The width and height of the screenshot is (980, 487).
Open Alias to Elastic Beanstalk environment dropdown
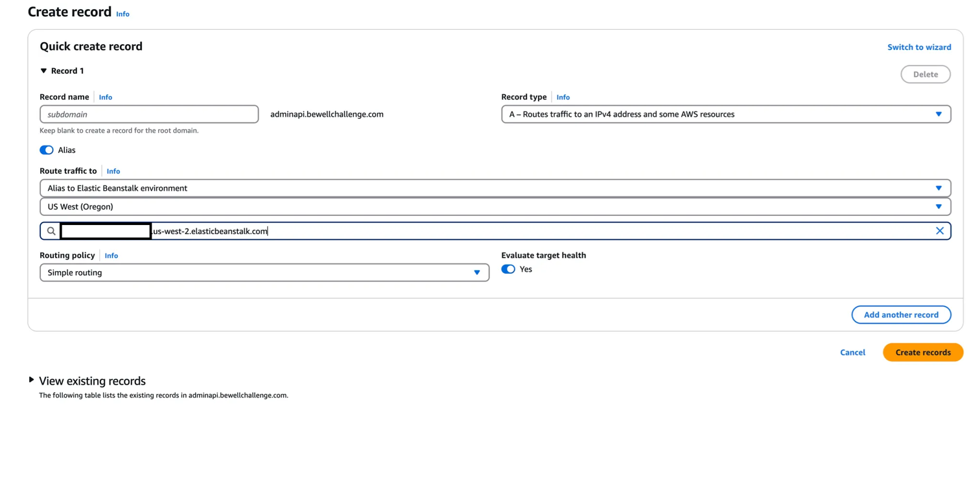(495, 188)
